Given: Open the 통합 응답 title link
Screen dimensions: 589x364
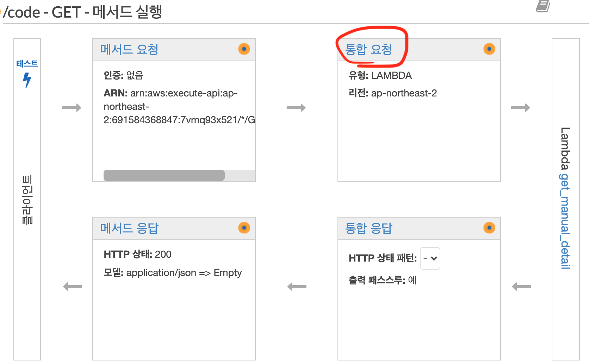Looking at the screenshot, I should coord(368,228).
